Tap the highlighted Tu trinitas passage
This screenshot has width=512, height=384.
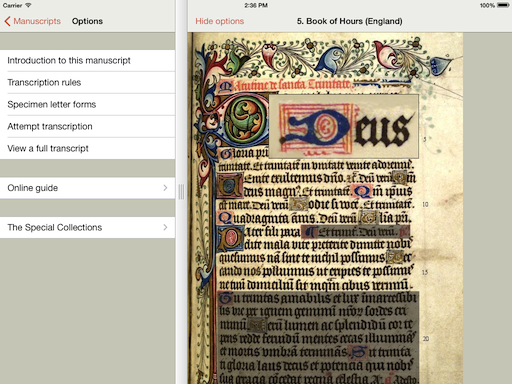pos(318,337)
